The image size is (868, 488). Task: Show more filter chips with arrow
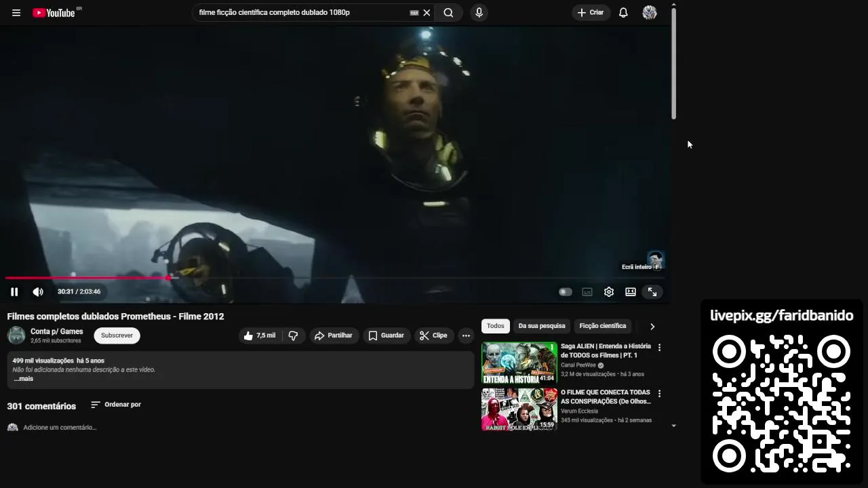click(x=652, y=327)
